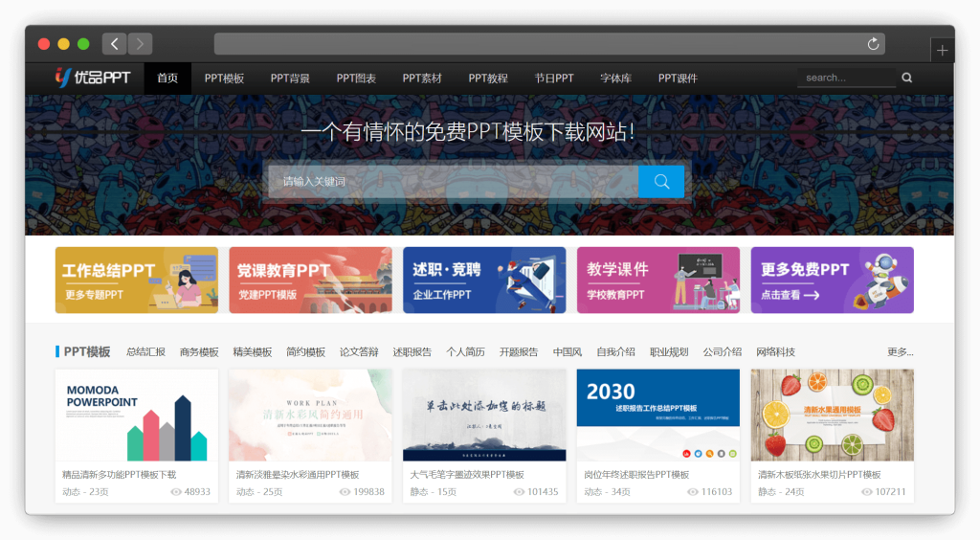Viewport: 980px width, 540px height.
Task: Click the title 精品清新多功能PPT模板下载
Action: [120, 474]
